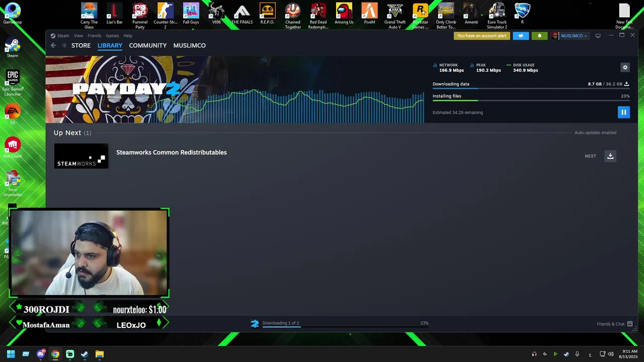The width and height of the screenshot is (644, 362).
Task: Open the COMMUNITY tab
Action: pyautogui.click(x=147, y=45)
